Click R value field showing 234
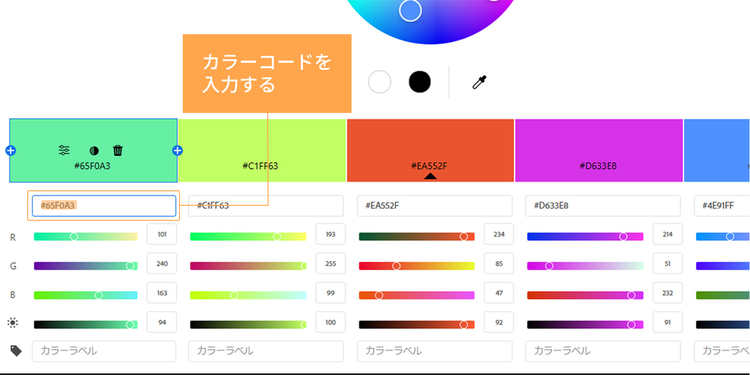 tap(499, 234)
